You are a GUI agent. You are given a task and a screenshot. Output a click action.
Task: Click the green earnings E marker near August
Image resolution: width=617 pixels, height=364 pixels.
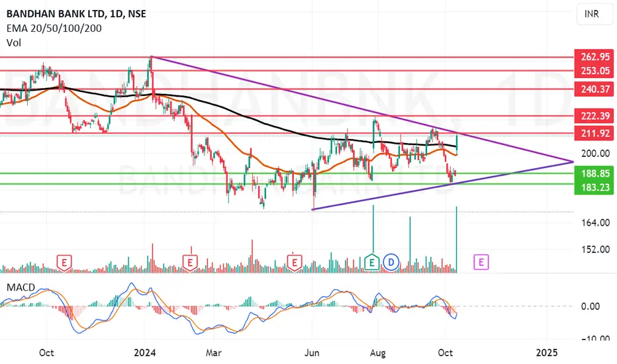click(372, 263)
